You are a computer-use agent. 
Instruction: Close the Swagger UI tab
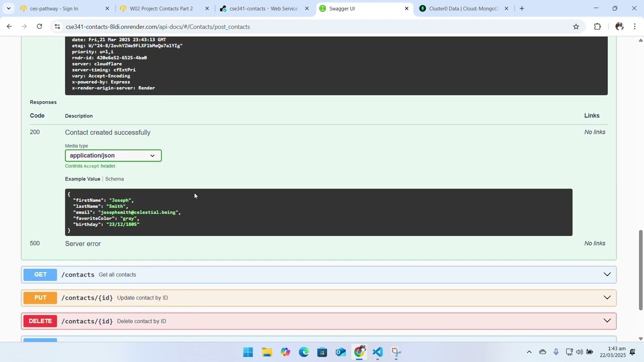click(x=407, y=9)
